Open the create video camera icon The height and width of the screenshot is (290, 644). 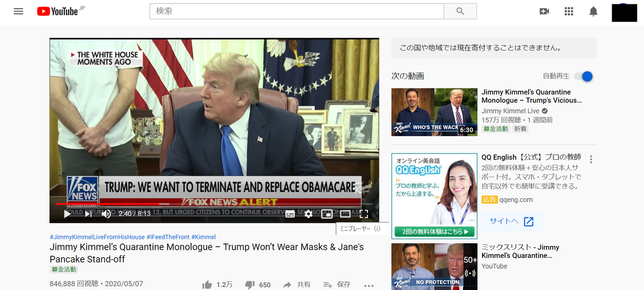click(x=544, y=11)
